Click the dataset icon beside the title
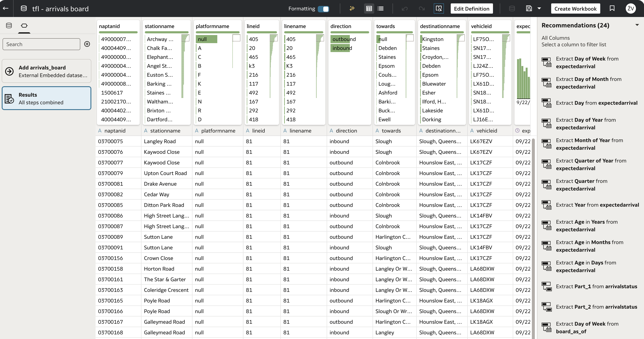Image resolution: width=644 pixels, height=339 pixels. tap(24, 8)
